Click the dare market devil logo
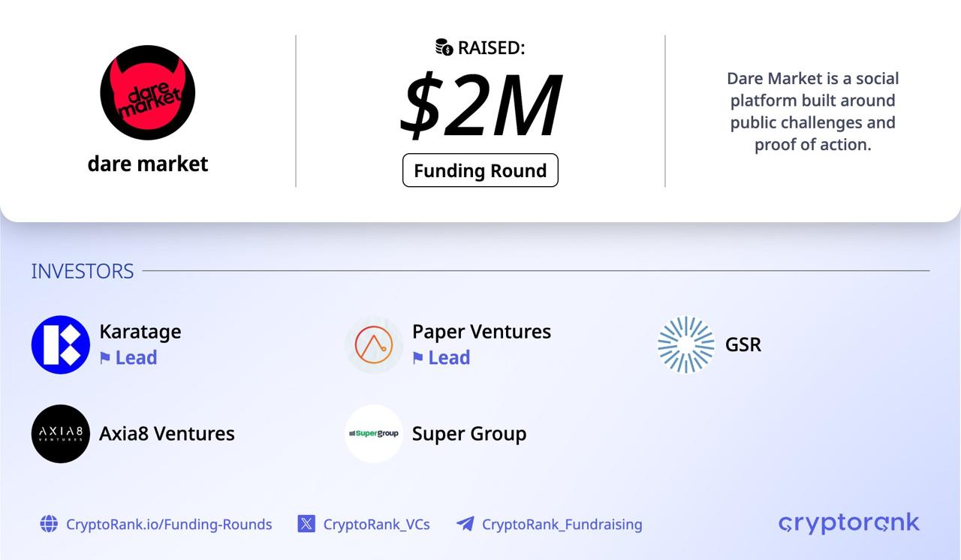 [148, 93]
